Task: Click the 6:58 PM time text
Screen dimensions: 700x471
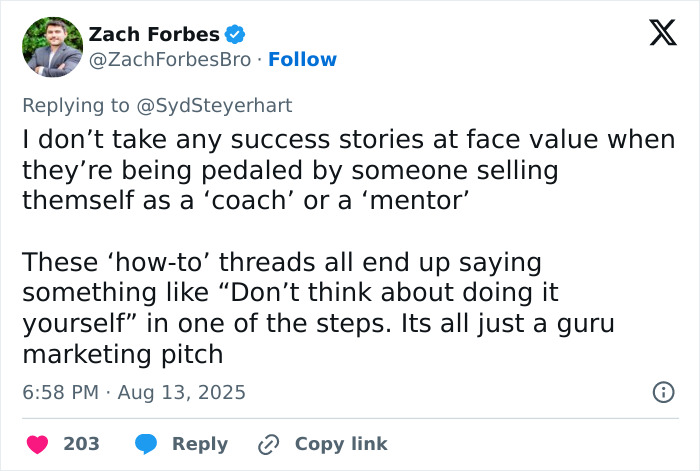Action: click(60, 392)
